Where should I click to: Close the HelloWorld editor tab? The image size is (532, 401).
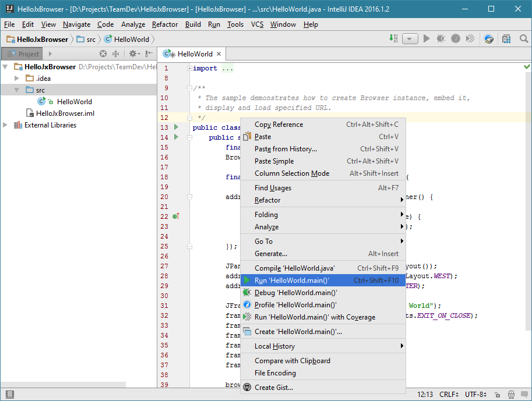tap(219, 54)
